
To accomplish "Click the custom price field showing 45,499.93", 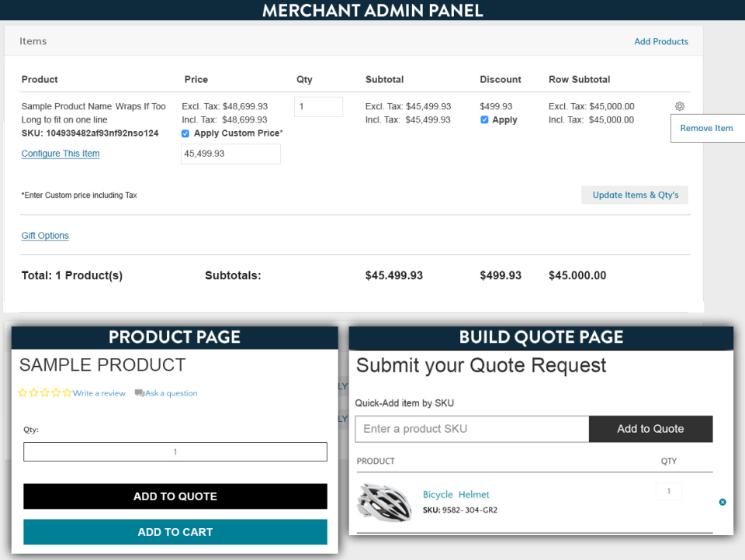I will point(230,154).
